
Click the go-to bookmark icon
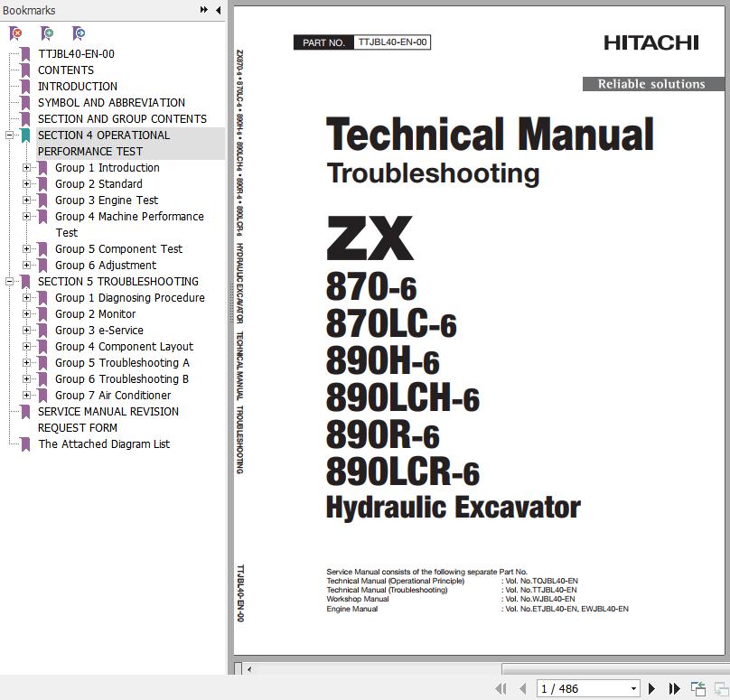[79, 33]
